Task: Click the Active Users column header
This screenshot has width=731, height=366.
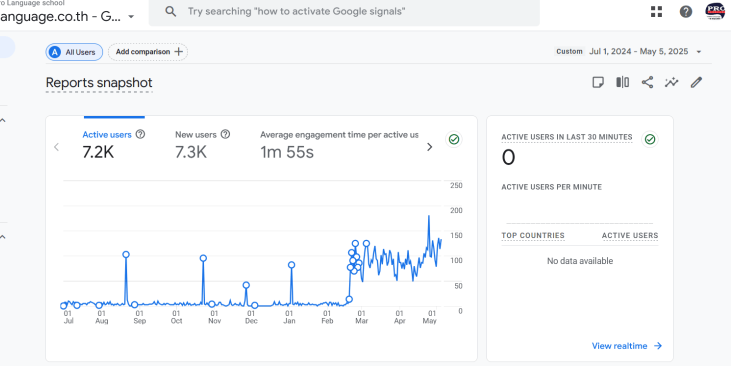Action: coord(630,235)
